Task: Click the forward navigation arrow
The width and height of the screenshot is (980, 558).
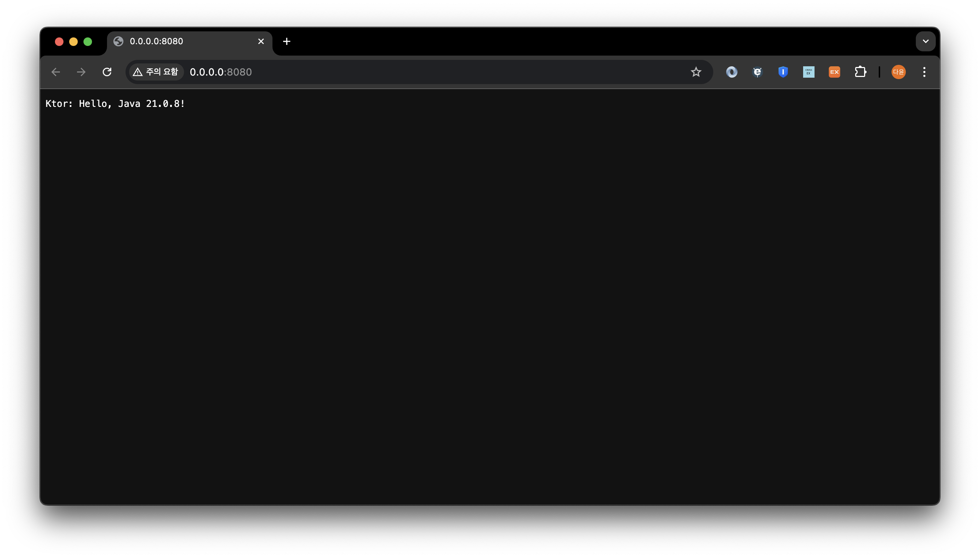Action: point(81,72)
